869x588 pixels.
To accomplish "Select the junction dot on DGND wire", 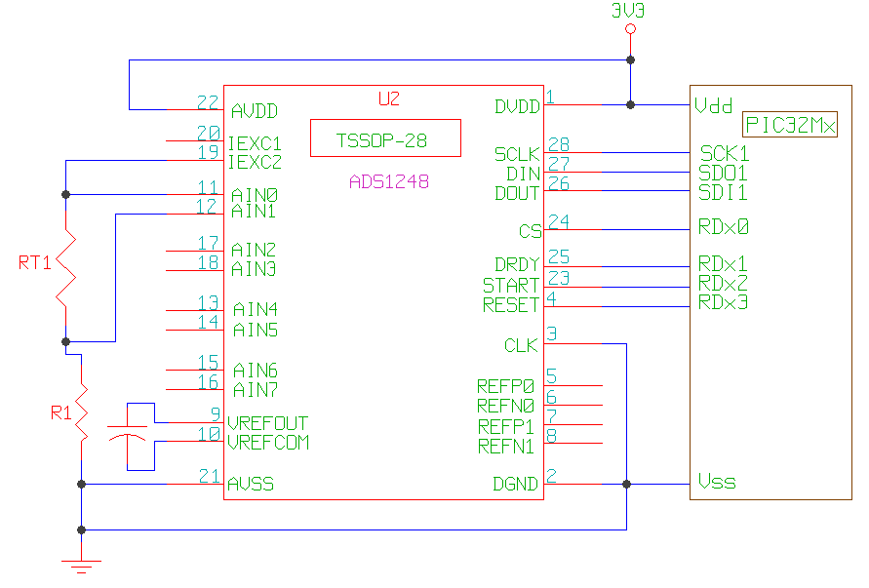I will pos(627,485).
